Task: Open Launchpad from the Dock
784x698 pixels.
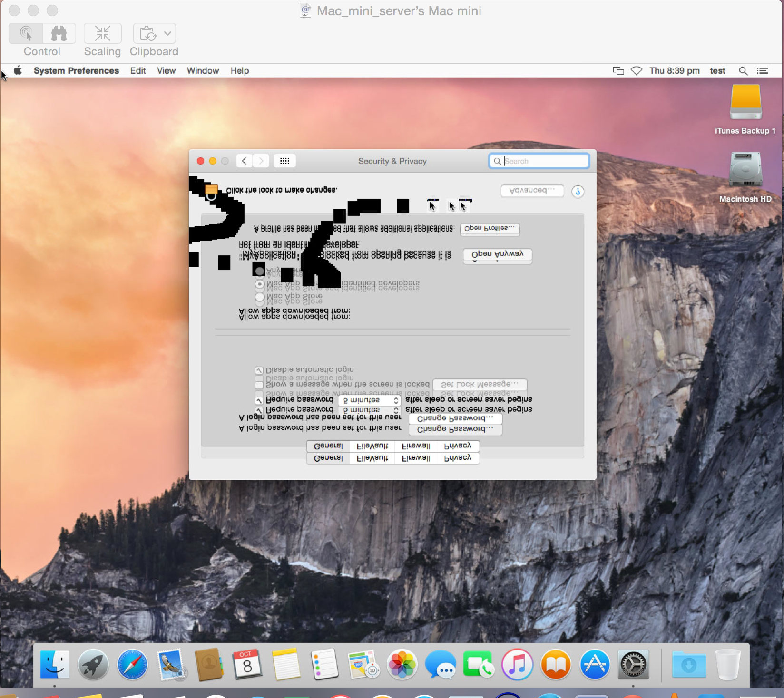Action: click(93, 664)
